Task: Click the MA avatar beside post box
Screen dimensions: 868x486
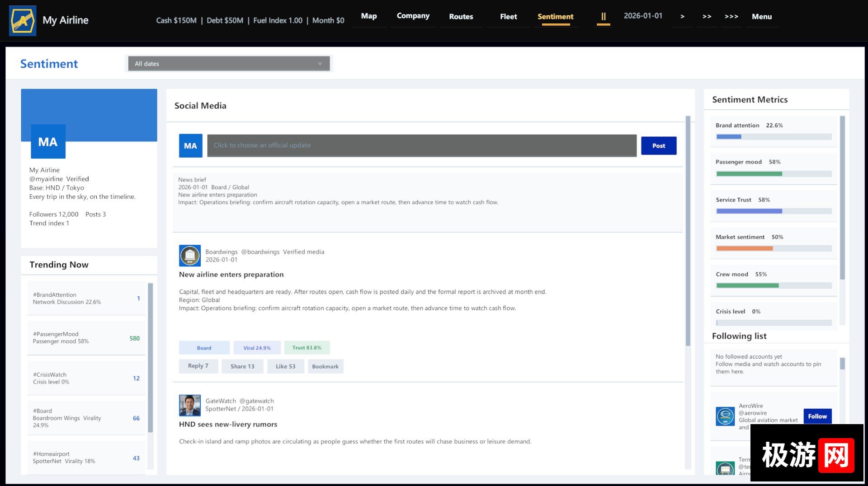Action: [x=190, y=146]
